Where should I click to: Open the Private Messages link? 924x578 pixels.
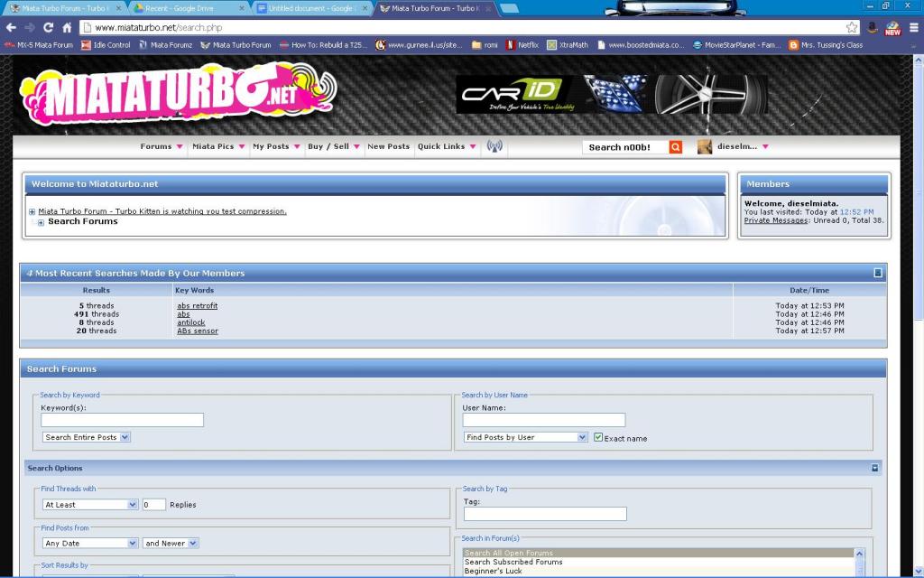point(775,220)
